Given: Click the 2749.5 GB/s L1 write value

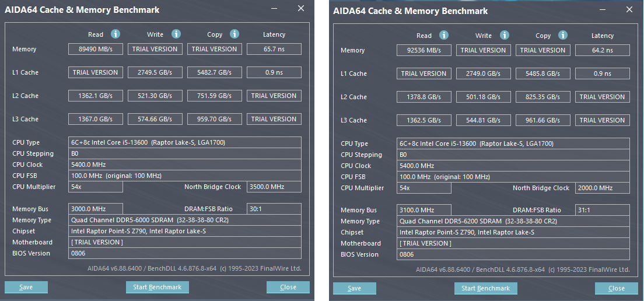Looking at the screenshot, I should (155, 72).
